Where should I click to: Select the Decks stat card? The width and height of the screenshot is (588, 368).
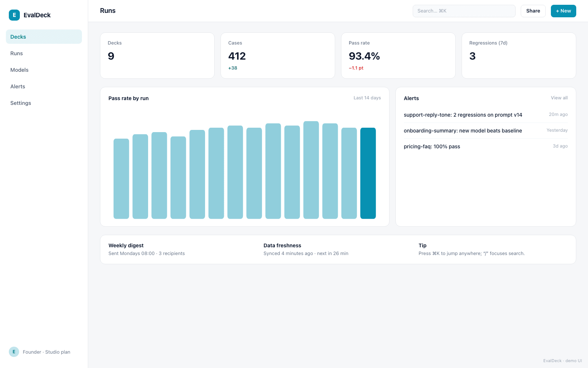(157, 56)
